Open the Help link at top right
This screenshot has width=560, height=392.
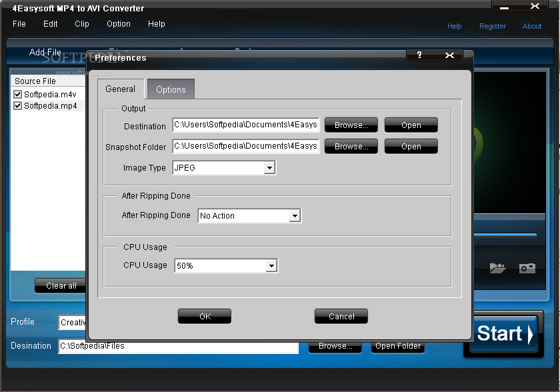[x=454, y=26]
